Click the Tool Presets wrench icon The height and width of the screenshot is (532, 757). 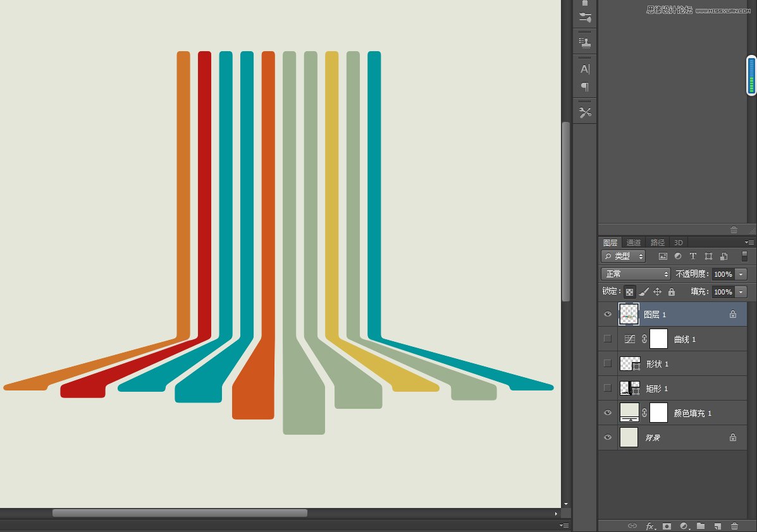tap(584, 112)
